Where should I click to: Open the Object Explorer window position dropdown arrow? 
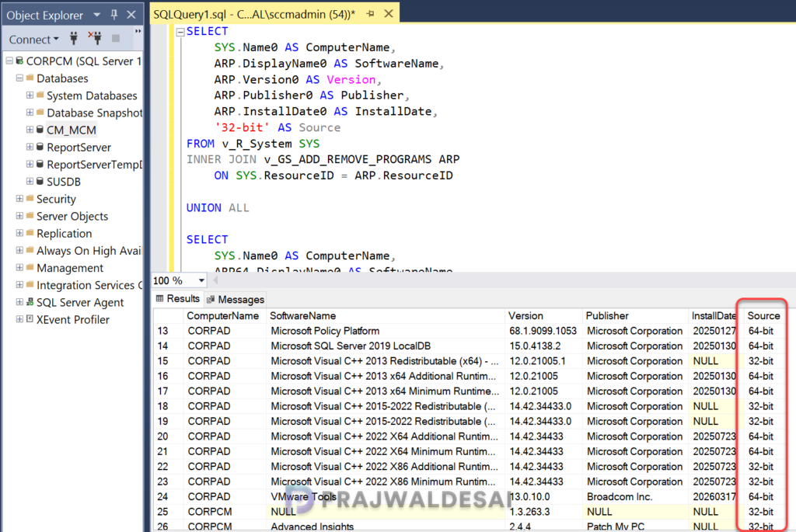click(96, 16)
